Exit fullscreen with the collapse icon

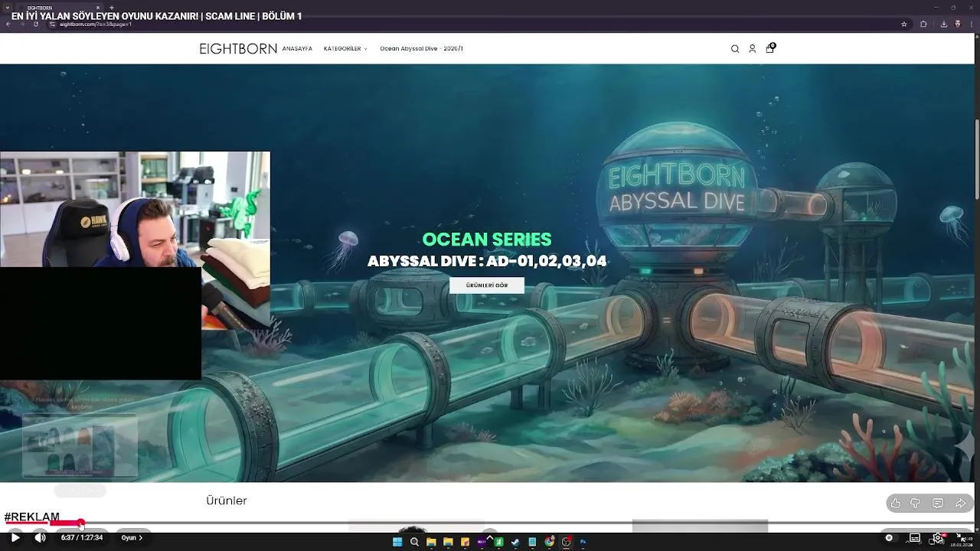pos(962,537)
